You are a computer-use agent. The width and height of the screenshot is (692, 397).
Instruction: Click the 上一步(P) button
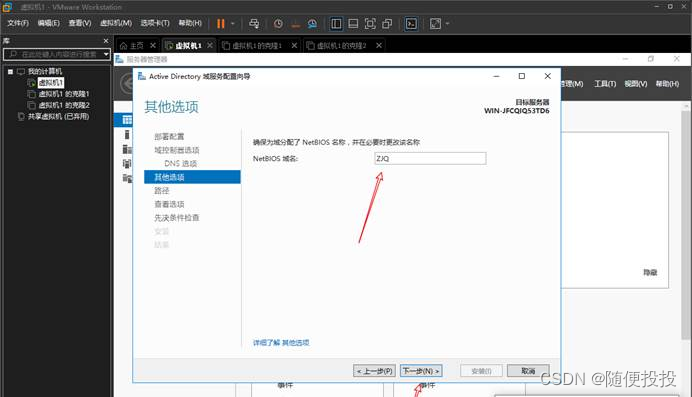tap(374, 371)
